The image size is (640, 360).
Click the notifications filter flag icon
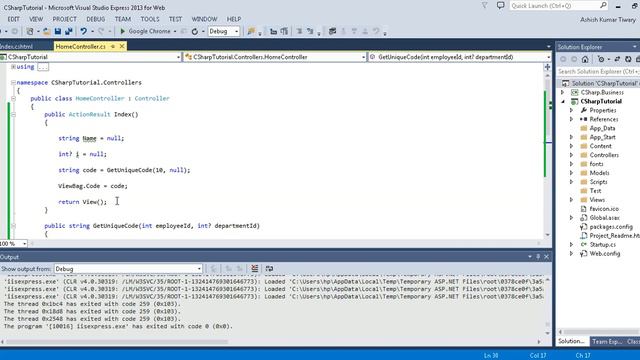click(484, 5)
